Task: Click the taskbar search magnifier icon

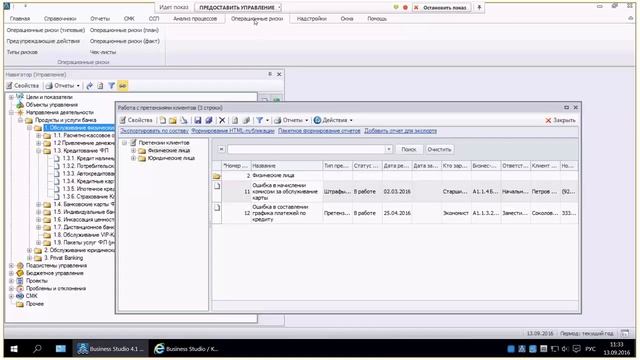Action: pyautogui.click(x=37, y=349)
